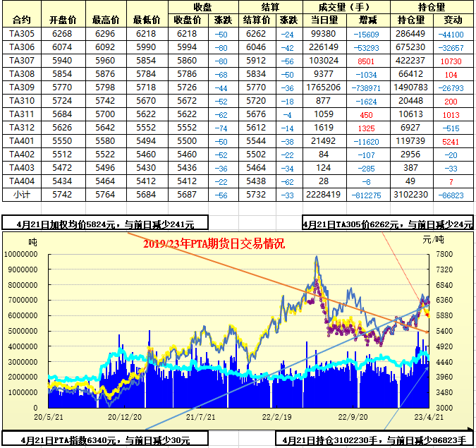Screen dimensions: 476x448
Task: Click the 开盘价 column header
Action: coord(62,20)
